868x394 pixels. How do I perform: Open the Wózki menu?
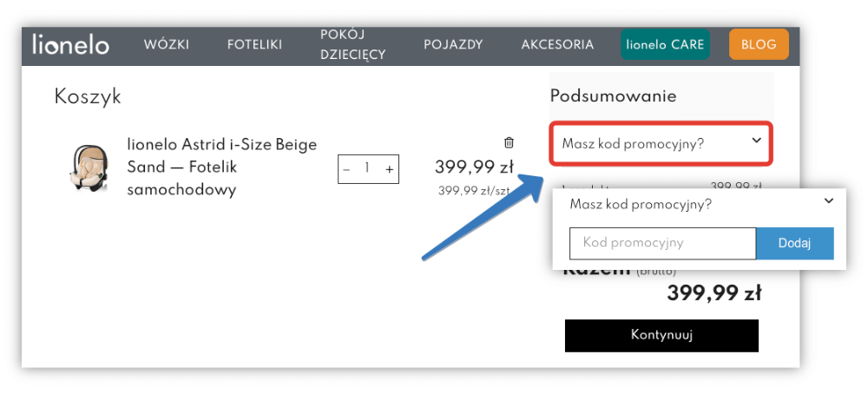(167, 45)
